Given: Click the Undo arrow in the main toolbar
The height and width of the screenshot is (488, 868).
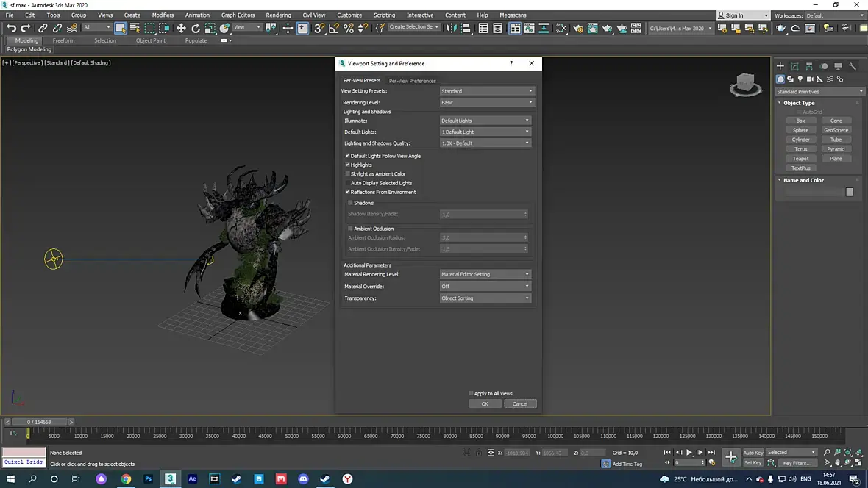Looking at the screenshot, I should click(11, 28).
